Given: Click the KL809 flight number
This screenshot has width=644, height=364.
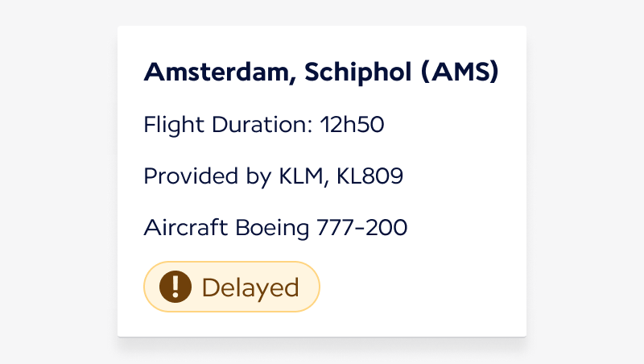Looking at the screenshot, I should pyautogui.click(x=369, y=176).
